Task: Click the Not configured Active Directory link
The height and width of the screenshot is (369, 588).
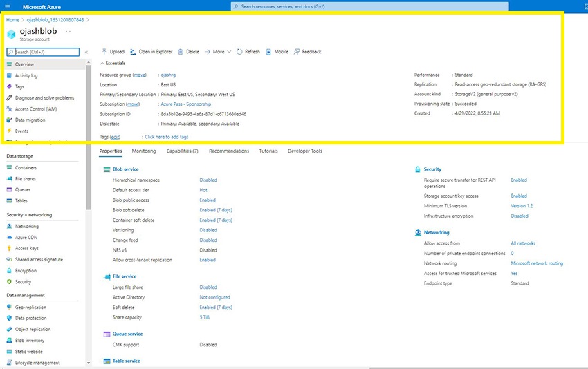Action: [x=215, y=297]
